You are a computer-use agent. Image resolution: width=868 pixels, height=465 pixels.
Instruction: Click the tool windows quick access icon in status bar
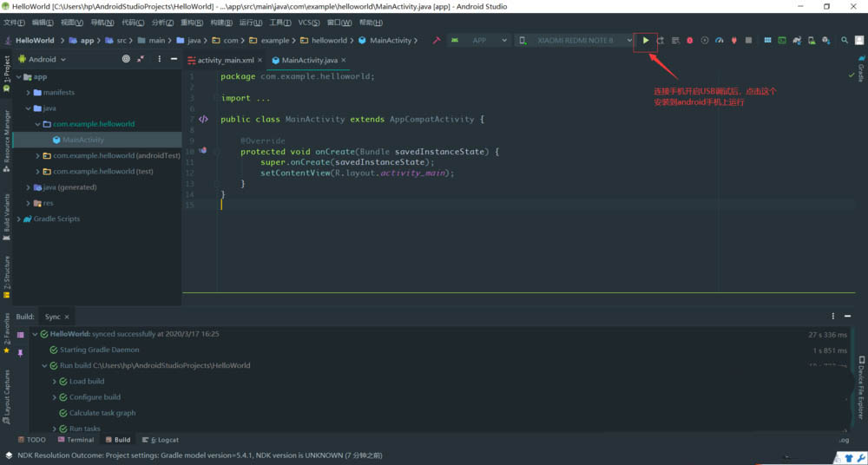(x=10, y=455)
